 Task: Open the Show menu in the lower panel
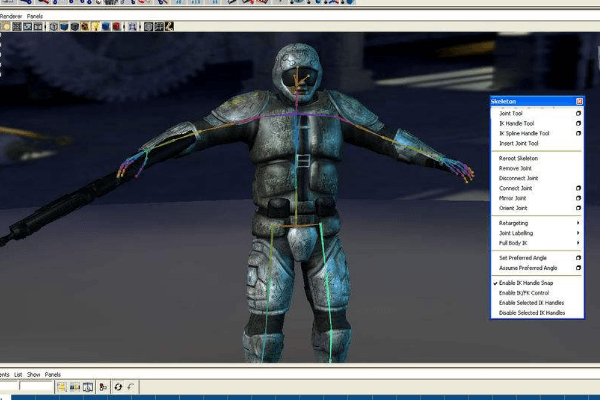tap(34, 375)
